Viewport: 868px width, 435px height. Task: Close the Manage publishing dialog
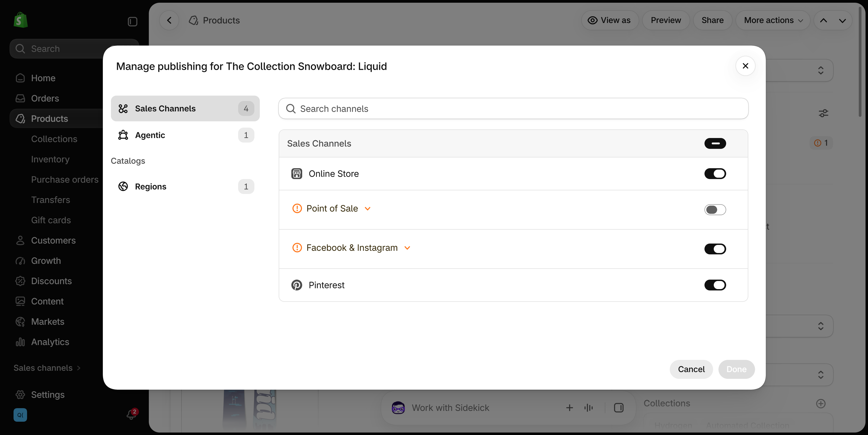click(x=745, y=66)
